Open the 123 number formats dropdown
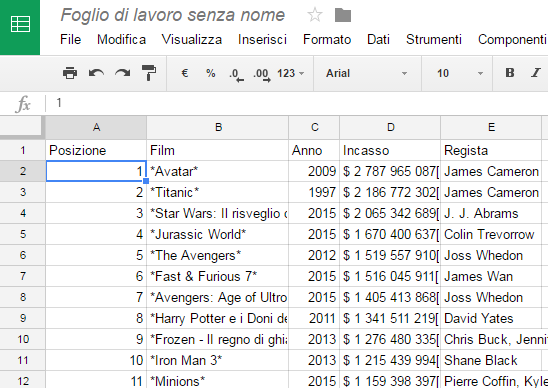Screen dimensions: 548x388 290,73
